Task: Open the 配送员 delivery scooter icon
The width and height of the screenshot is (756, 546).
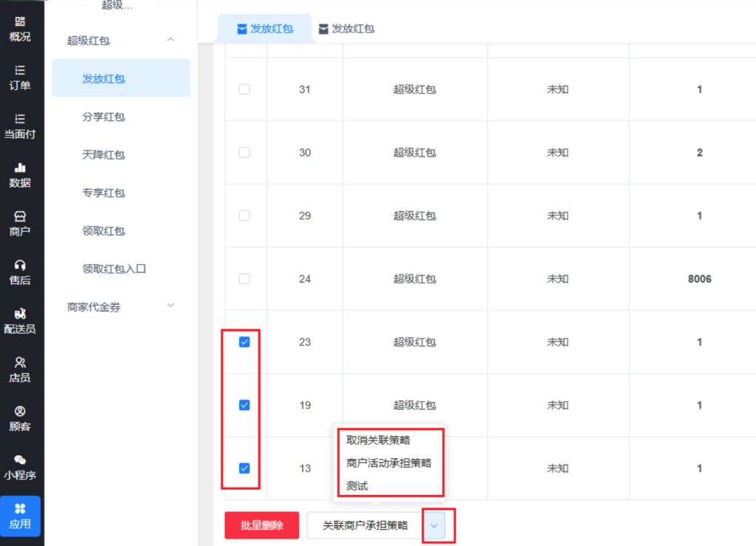Action: pos(20,314)
